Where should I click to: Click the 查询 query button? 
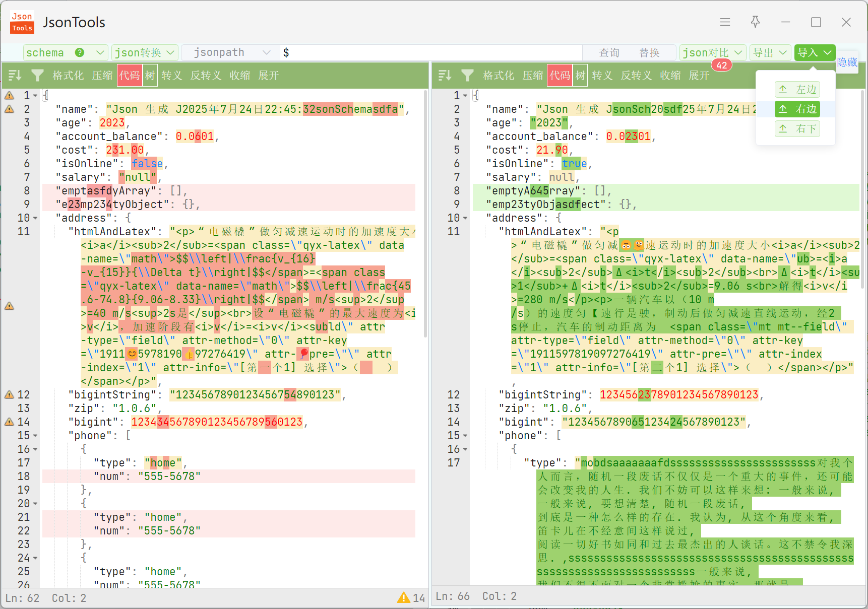(x=609, y=52)
